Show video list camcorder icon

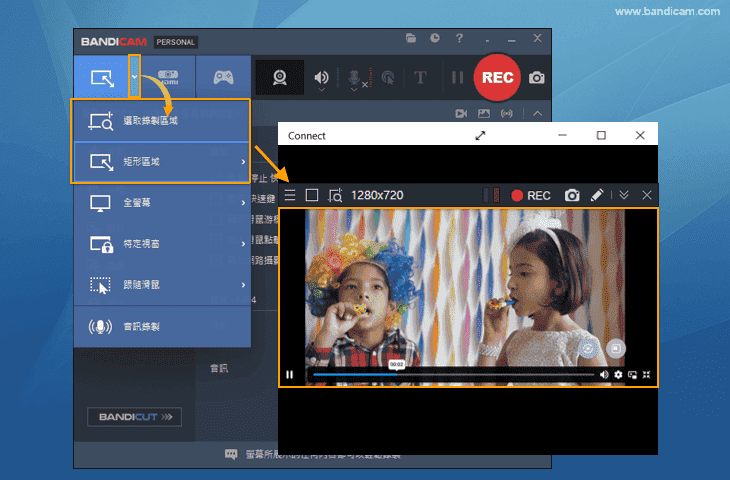(x=461, y=114)
